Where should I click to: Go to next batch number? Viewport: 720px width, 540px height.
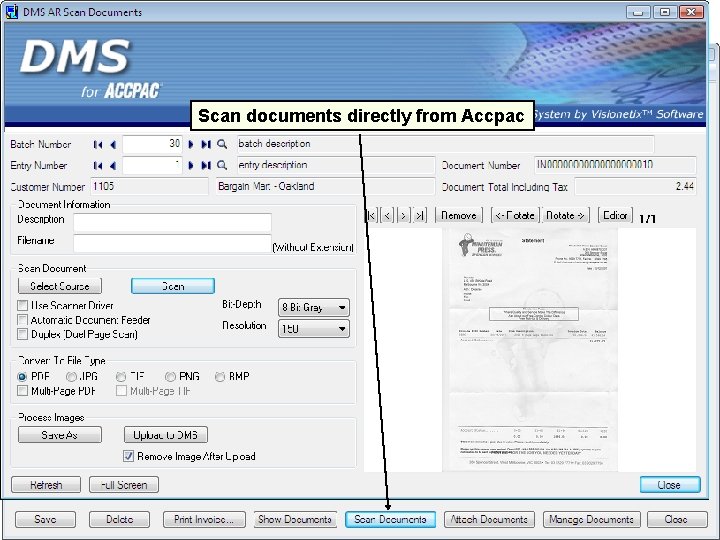[191, 145]
